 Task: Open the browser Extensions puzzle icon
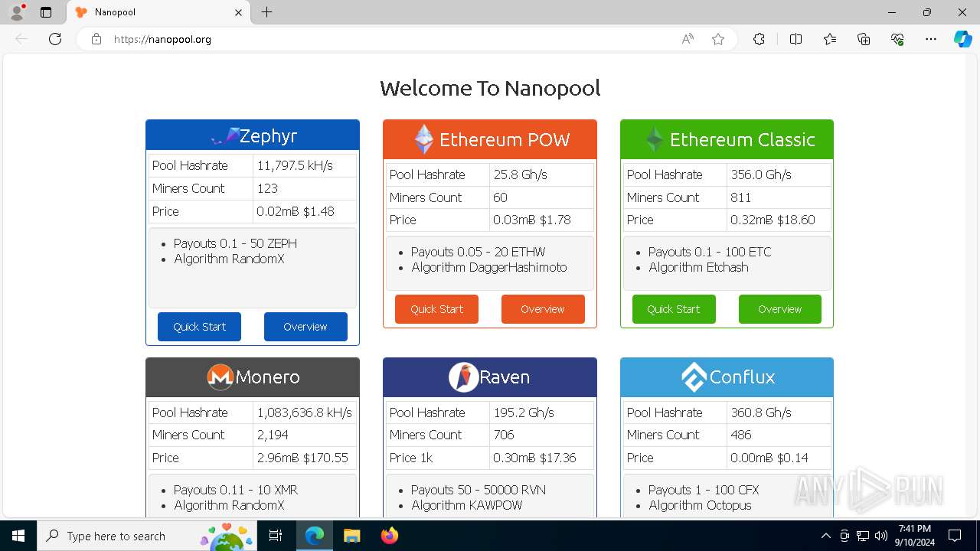click(759, 39)
